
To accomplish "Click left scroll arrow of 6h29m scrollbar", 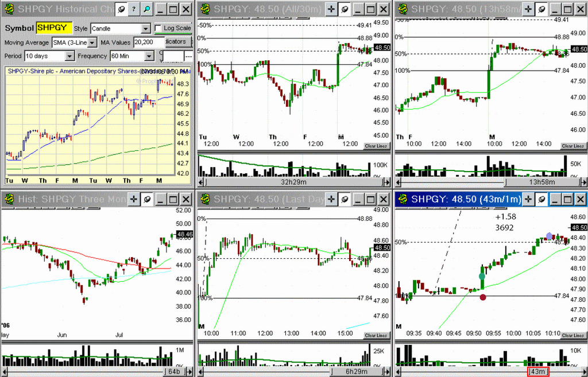I will 200,372.
